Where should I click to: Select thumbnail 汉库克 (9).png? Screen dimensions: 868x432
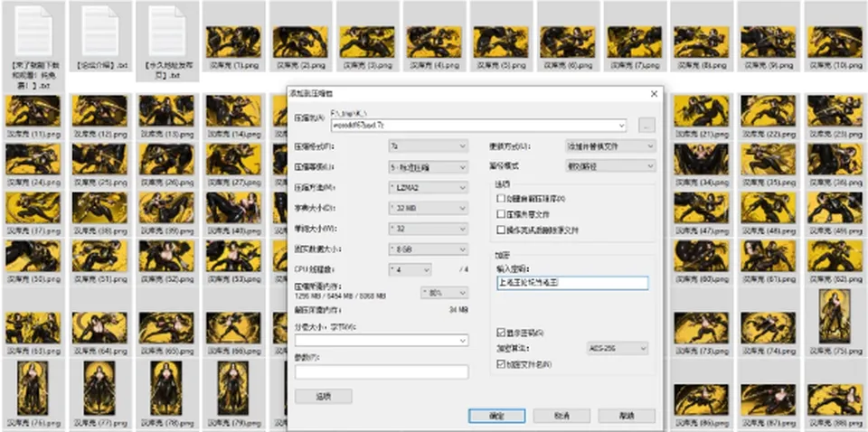[769, 42]
